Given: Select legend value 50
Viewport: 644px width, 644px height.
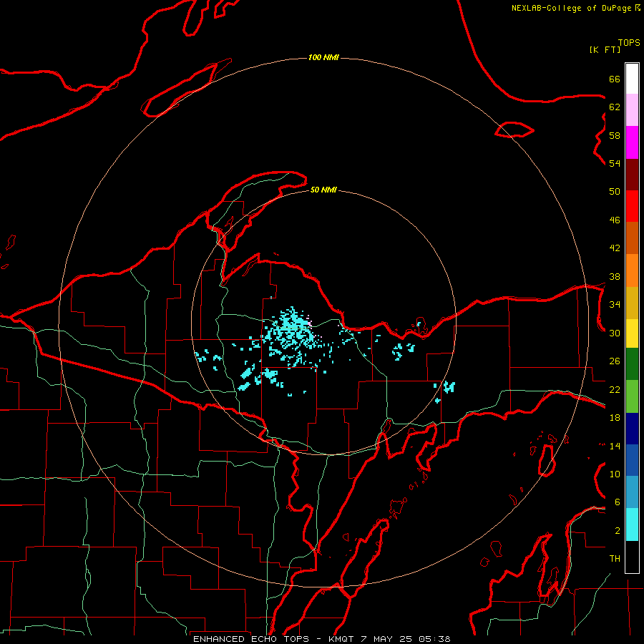Looking at the screenshot, I should (615, 191).
